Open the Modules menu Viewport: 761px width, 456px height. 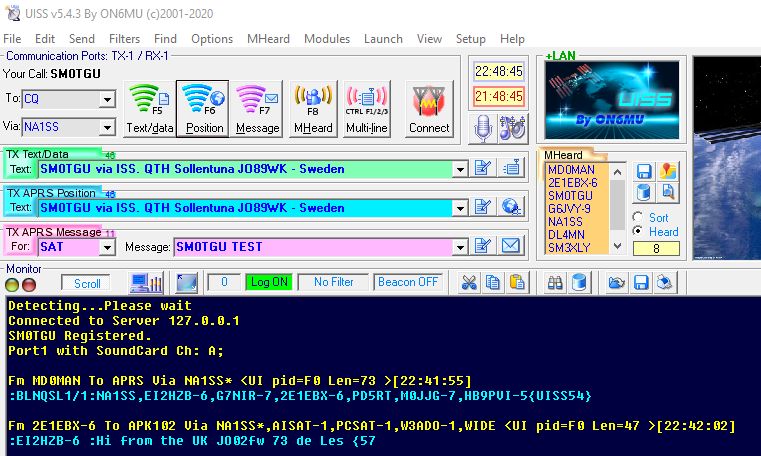(x=327, y=39)
